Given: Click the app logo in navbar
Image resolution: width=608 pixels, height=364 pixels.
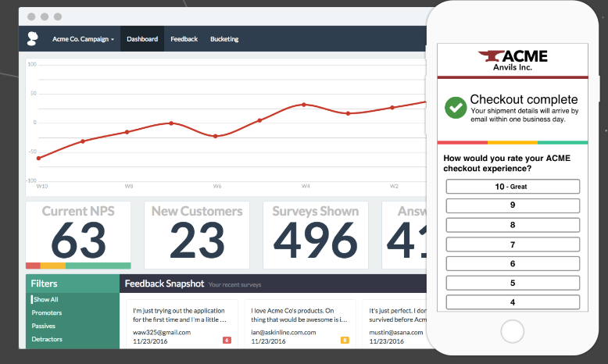Looking at the screenshot, I should pos(33,39).
